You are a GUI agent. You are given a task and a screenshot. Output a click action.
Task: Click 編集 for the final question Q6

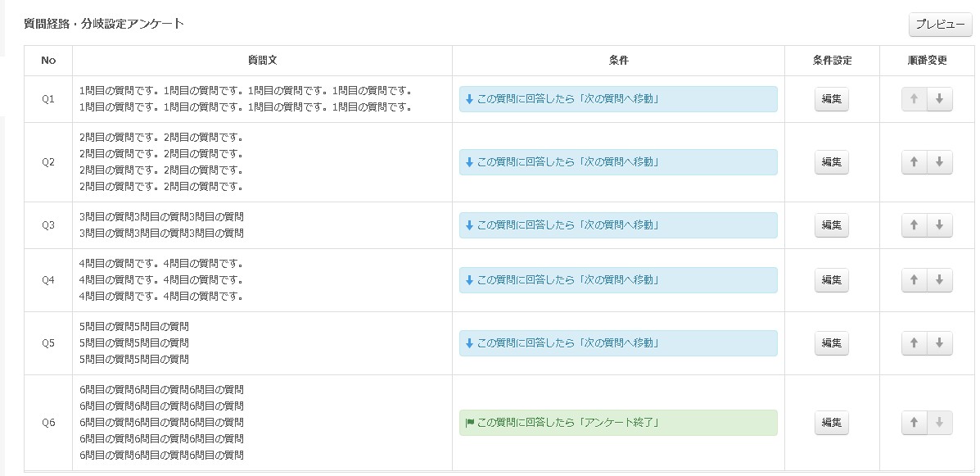tap(831, 423)
